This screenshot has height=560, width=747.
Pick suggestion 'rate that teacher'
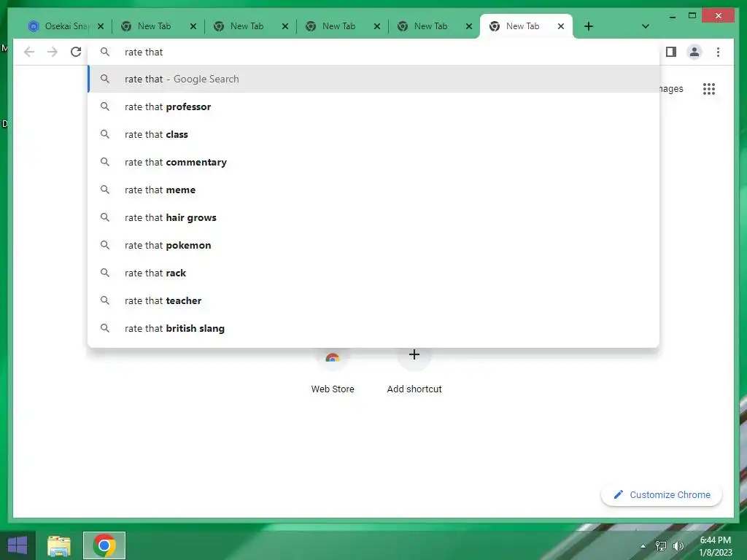click(x=374, y=300)
